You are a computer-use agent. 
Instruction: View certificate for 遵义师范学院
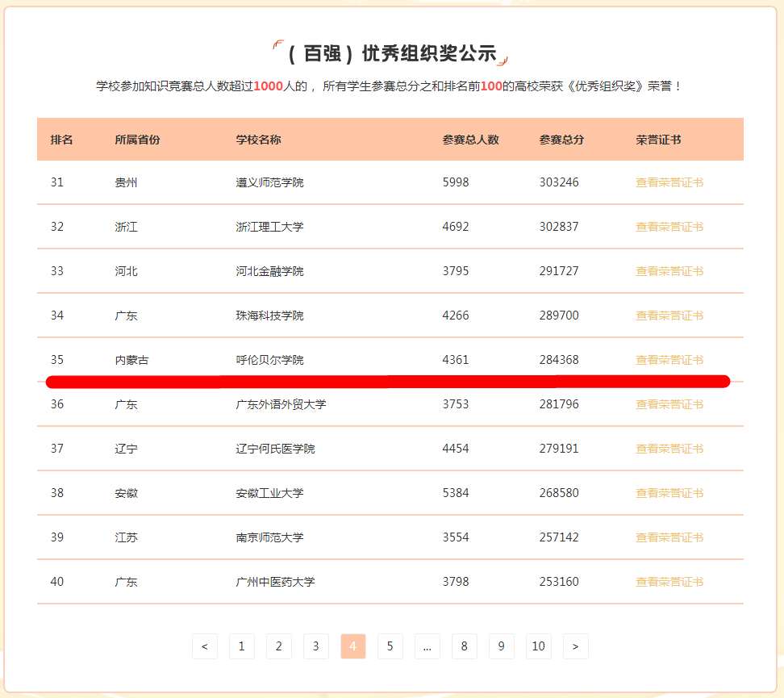pyautogui.click(x=669, y=182)
